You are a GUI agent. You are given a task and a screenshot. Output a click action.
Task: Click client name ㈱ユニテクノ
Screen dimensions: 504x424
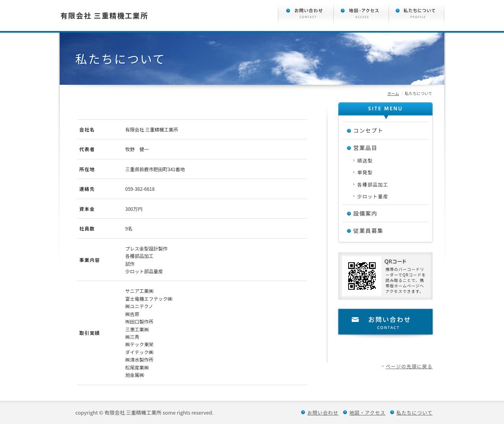pyautogui.click(x=139, y=307)
